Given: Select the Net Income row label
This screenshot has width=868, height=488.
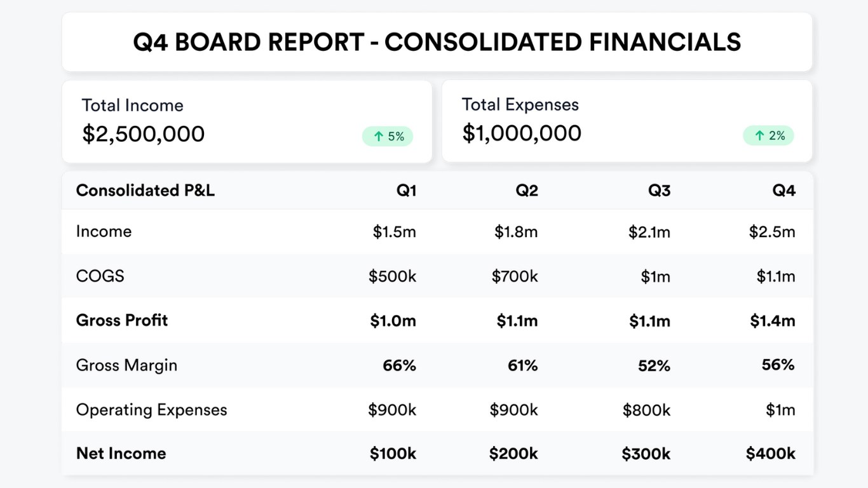Looking at the screenshot, I should pyautogui.click(x=121, y=454).
